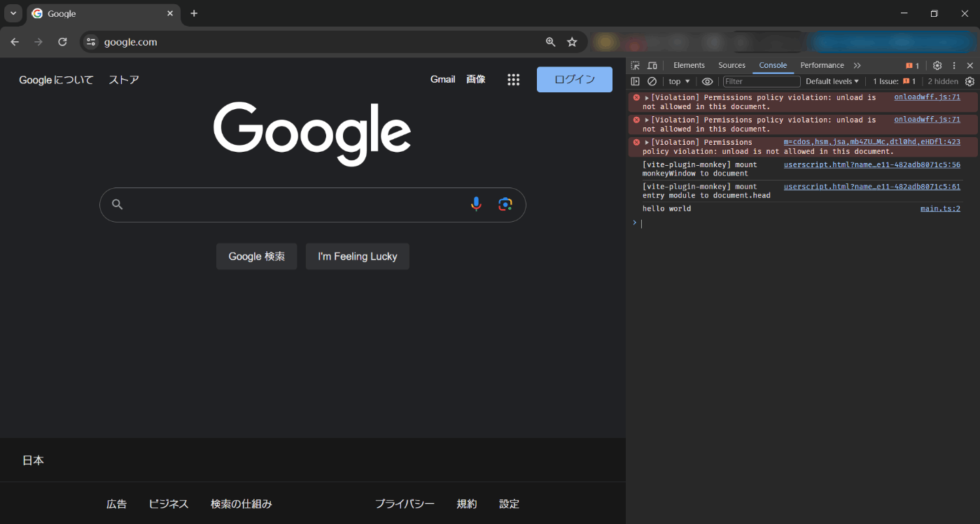This screenshot has height=524, width=980.
Task: Expand the third Violation message
Action: point(647,143)
